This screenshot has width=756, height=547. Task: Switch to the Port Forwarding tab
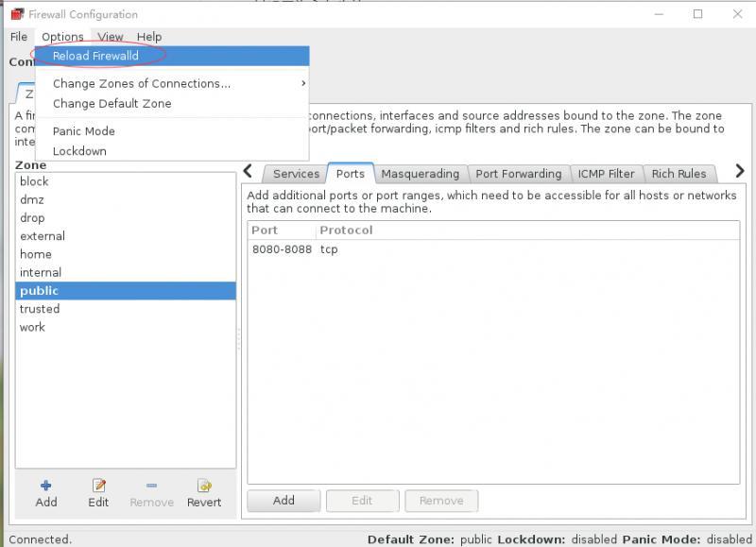coord(518,174)
